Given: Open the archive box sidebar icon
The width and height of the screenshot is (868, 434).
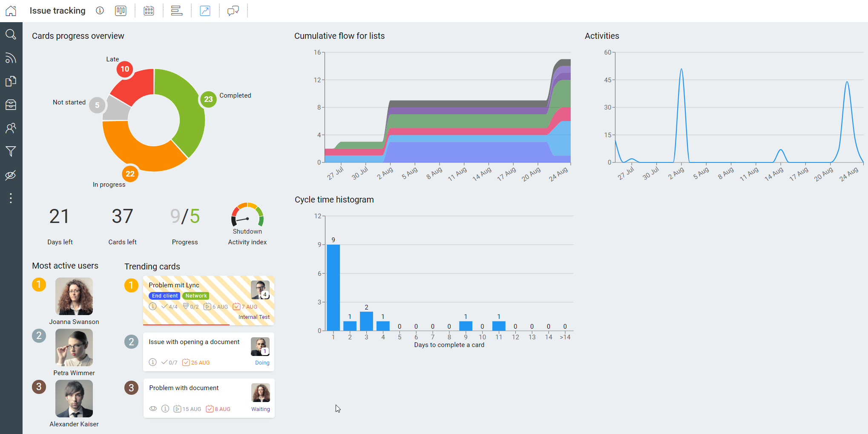Looking at the screenshot, I should click(11, 105).
